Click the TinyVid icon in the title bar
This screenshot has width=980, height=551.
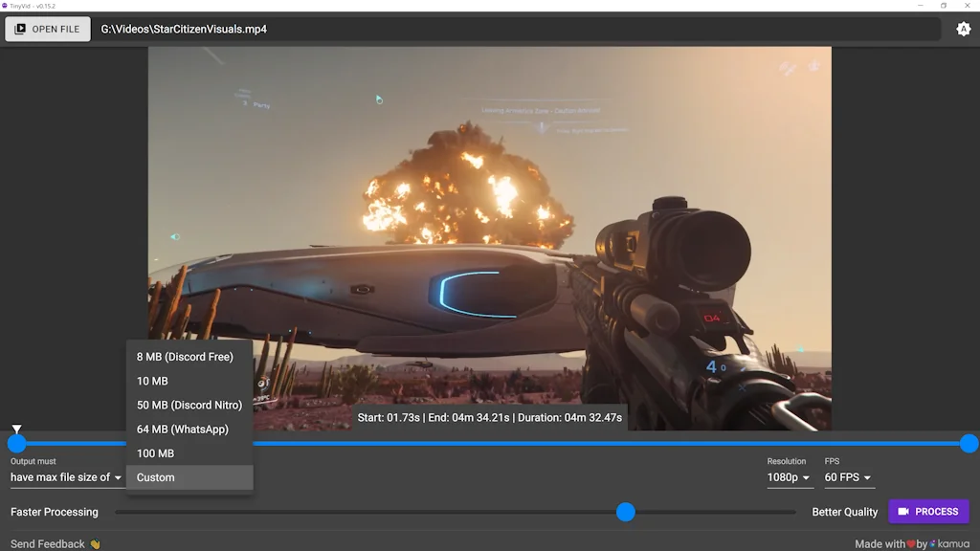tap(8, 5)
